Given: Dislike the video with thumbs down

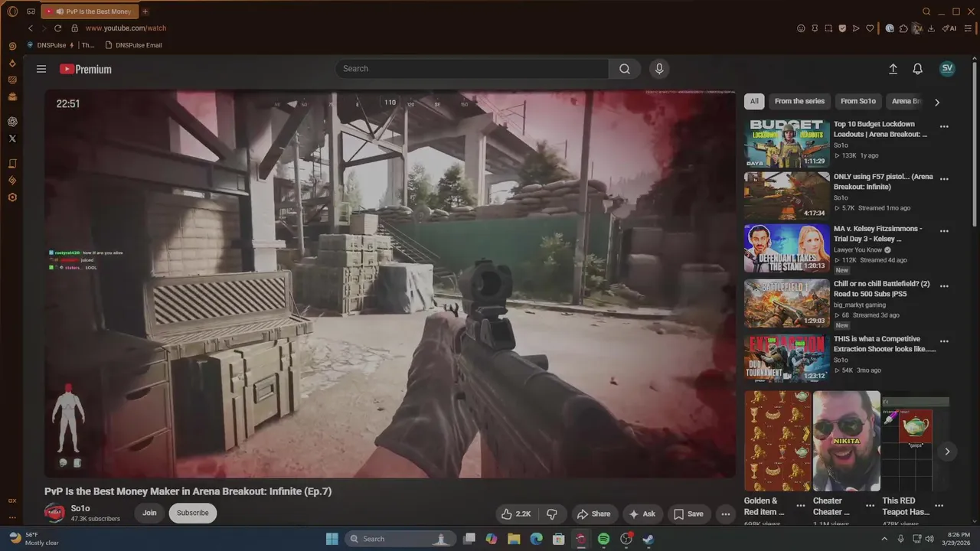Looking at the screenshot, I should [551, 514].
